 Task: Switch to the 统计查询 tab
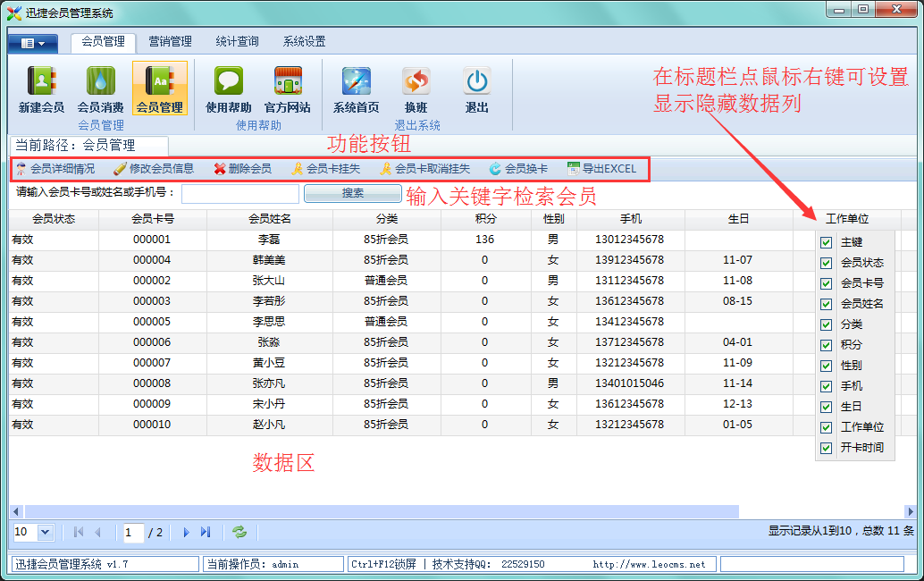coord(238,41)
